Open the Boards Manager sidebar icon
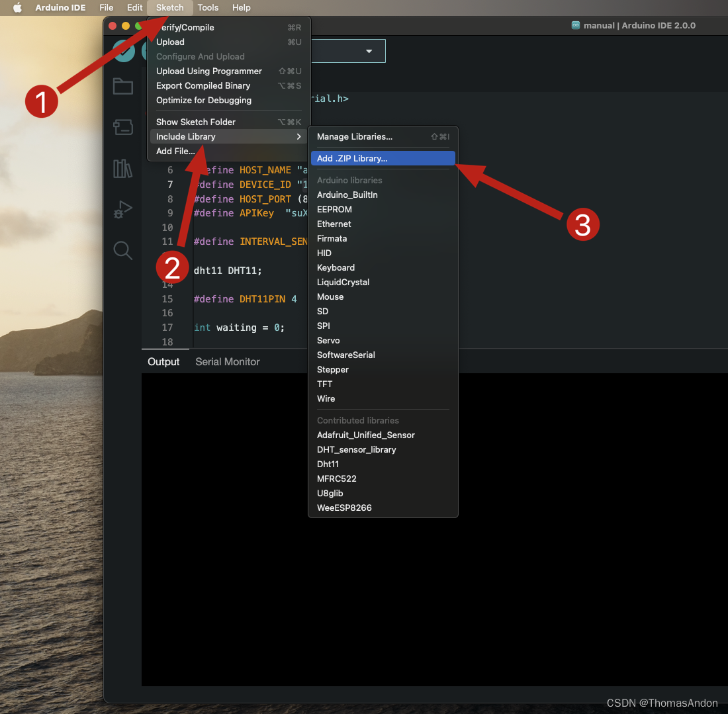The height and width of the screenshot is (714, 728). click(123, 127)
